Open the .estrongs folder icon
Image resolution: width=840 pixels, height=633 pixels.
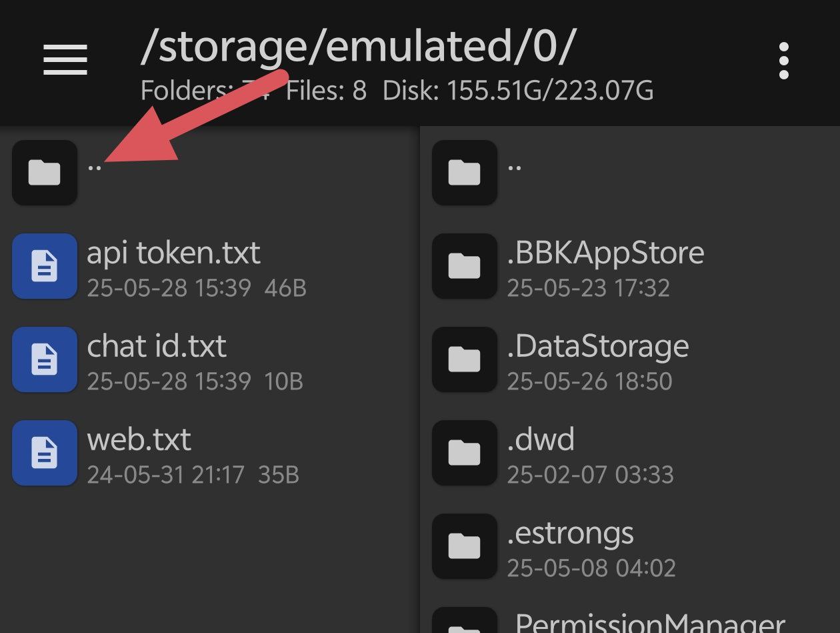[465, 546]
